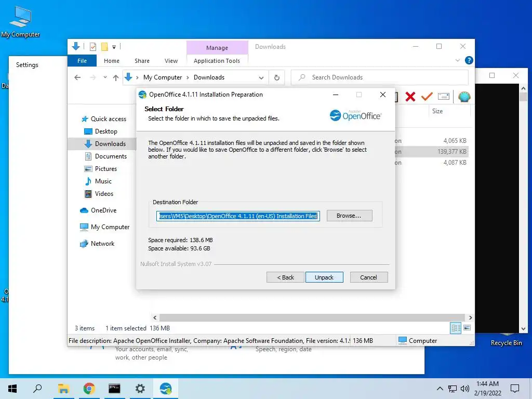532x399 pixels.
Task: Cancel the OpenOffice installation
Action: 368,277
